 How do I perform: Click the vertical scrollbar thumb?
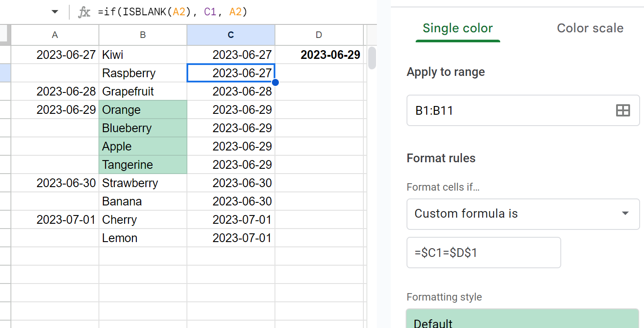pos(372,58)
